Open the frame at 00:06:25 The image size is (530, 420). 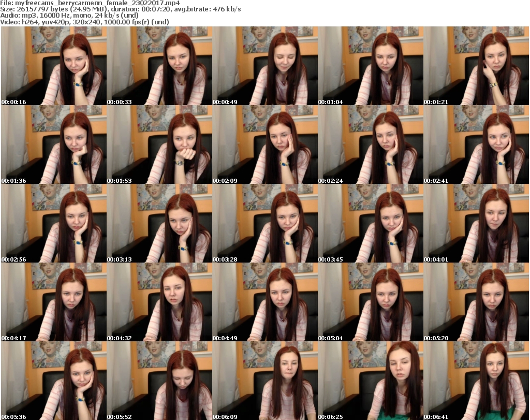click(371, 381)
